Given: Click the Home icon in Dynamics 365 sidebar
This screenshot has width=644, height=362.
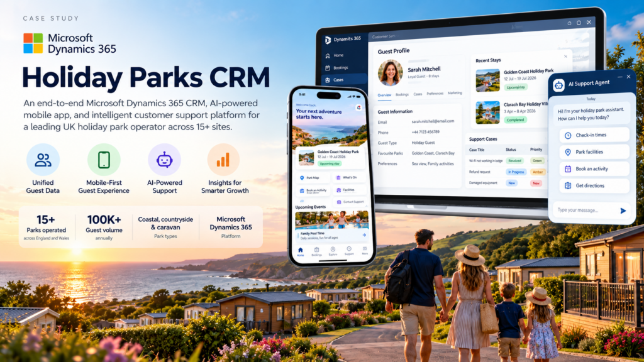Looking at the screenshot, I should tap(327, 55).
